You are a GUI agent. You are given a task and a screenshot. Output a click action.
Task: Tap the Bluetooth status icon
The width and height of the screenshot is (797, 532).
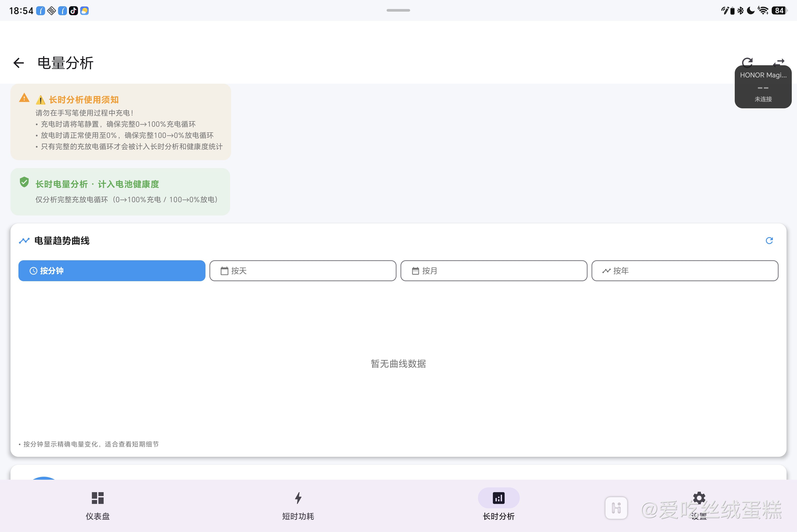click(740, 10)
